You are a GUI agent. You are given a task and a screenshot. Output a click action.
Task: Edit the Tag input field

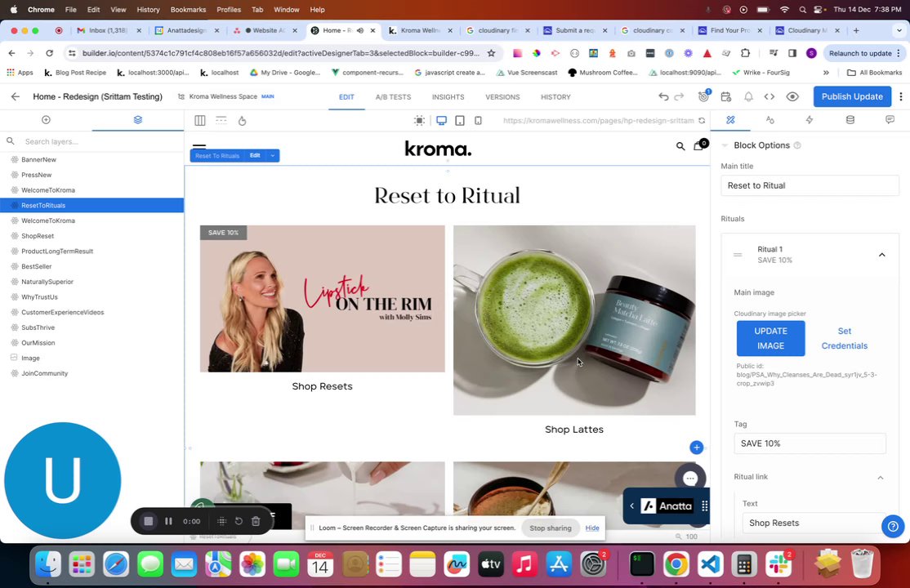(x=810, y=443)
